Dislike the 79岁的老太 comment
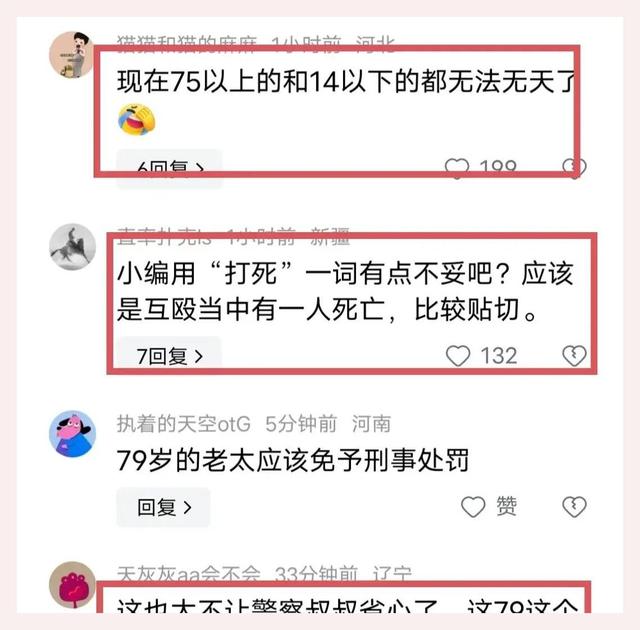This screenshot has width=640, height=630. coord(574,507)
